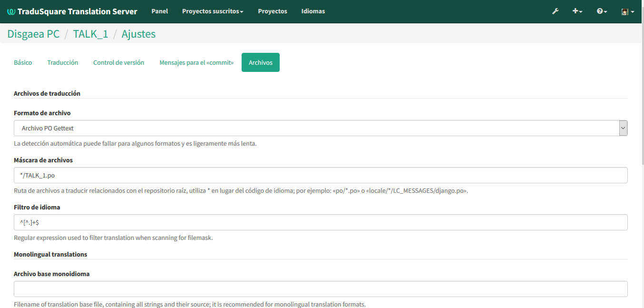Open TALK_1 breadcrumb link
The width and height of the screenshot is (644, 308).
pos(90,34)
